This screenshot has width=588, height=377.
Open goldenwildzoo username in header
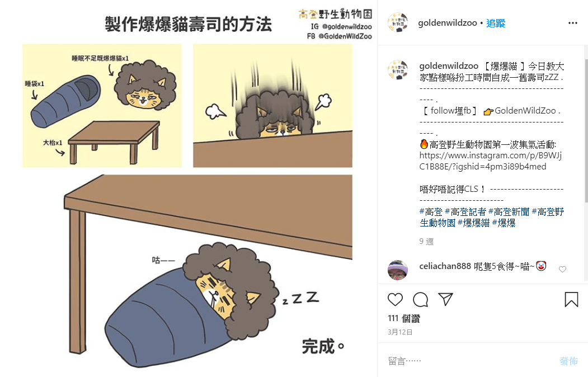point(448,23)
